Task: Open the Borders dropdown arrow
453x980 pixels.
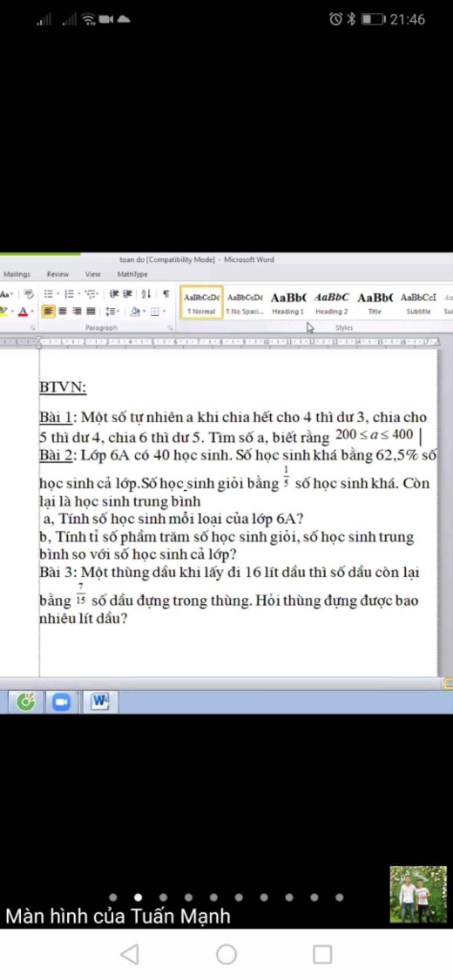Action: coord(164,312)
